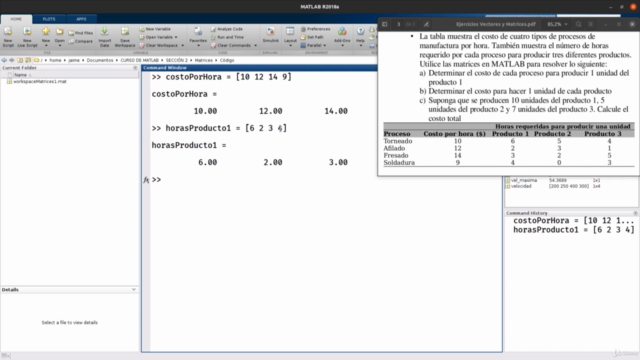Select vel_maxima variable in Workspace
Screen dimensions: 640x360
524,180
